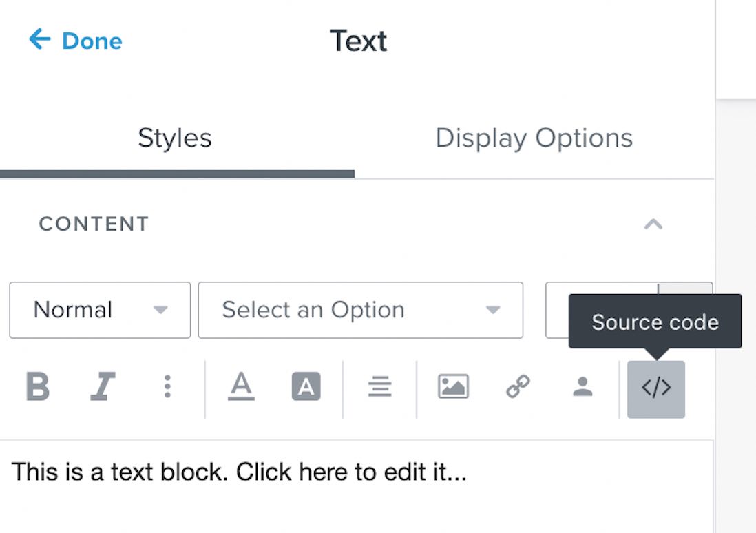Open the overflow formatting menu
Image resolution: width=756 pixels, height=533 pixels.
pyautogui.click(x=167, y=388)
